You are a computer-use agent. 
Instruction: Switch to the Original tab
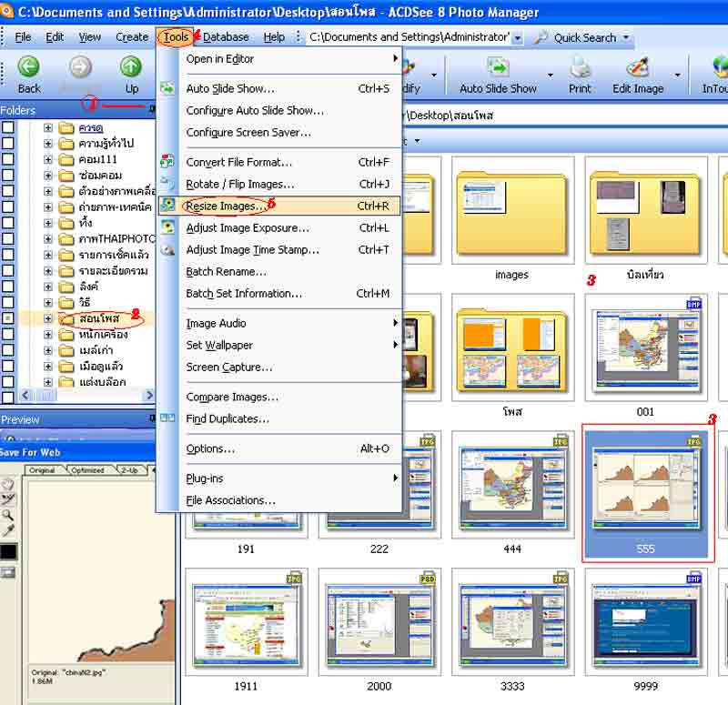42,470
